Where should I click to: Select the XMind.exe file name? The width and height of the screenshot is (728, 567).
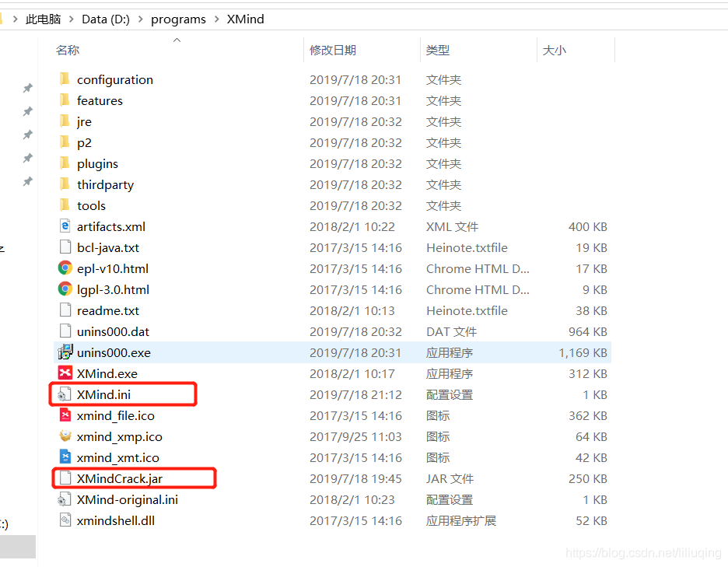(107, 373)
